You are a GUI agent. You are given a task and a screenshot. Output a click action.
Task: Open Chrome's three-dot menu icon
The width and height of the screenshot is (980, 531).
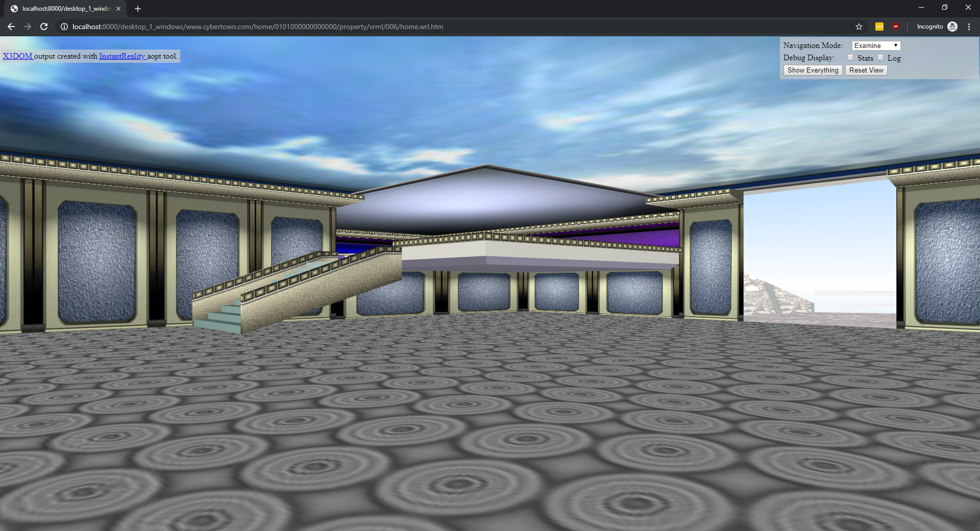pos(969,27)
